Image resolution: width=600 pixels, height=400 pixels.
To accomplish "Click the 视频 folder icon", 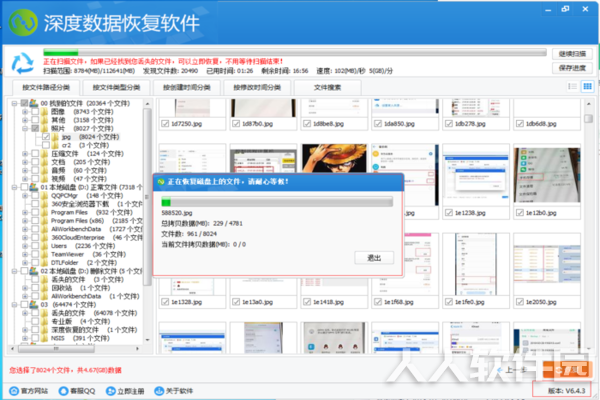I will 45,179.
